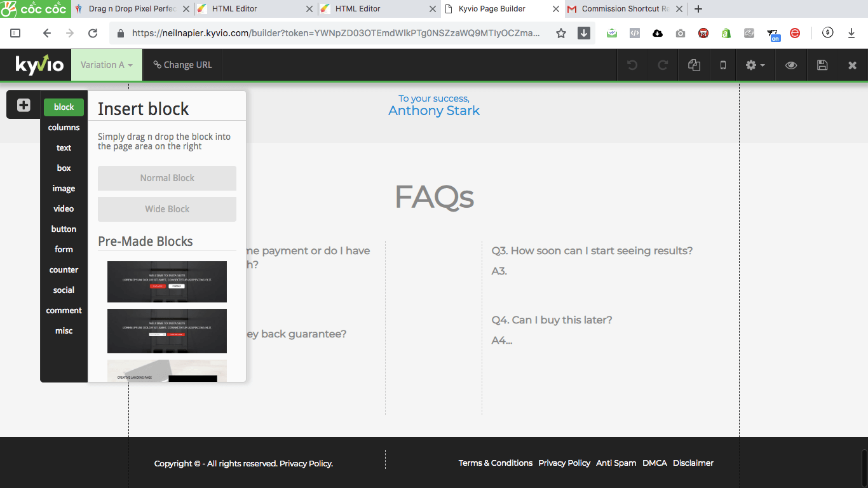
Task: Click the green mail check extension icon
Action: coord(612,33)
